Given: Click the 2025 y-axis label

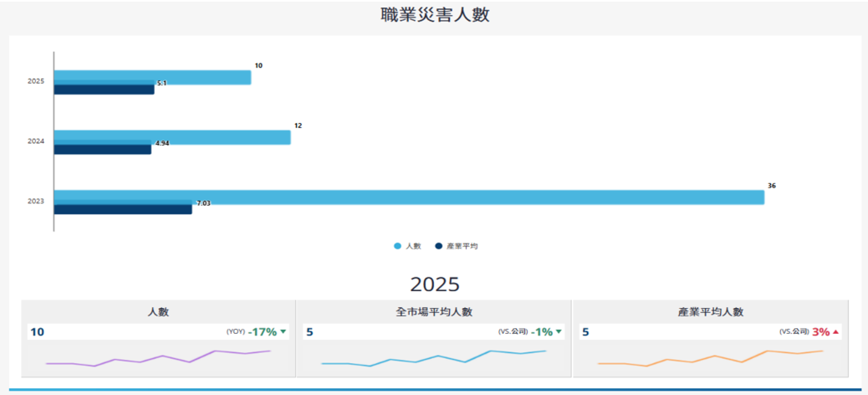Looking at the screenshot, I should (x=36, y=81).
